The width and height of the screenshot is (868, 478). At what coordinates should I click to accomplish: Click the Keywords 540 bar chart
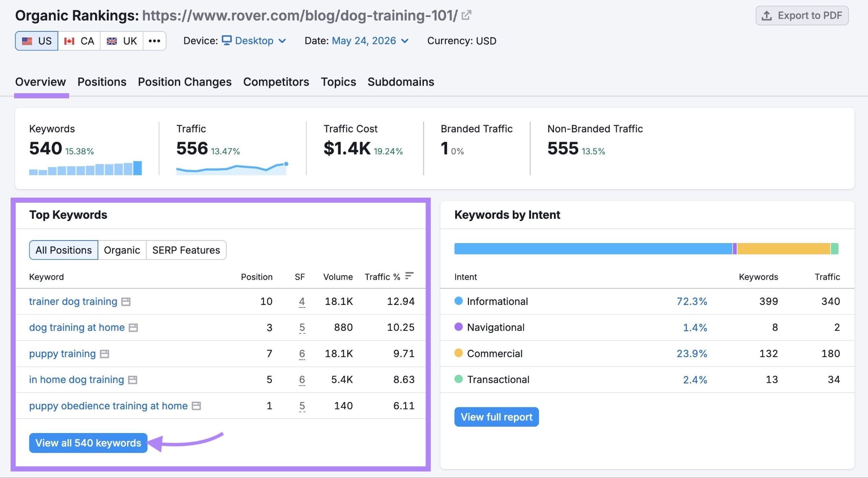[85, 168]
